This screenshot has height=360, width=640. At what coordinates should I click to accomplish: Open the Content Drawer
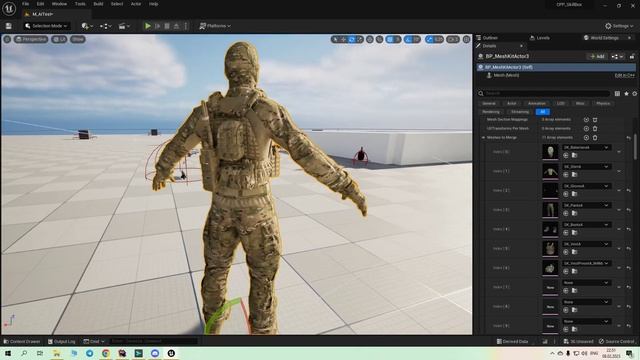22,341
